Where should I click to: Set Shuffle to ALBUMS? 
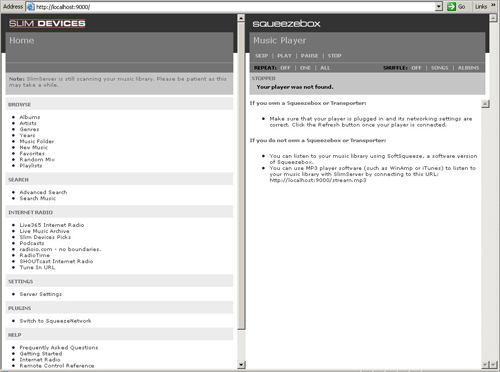pos(468,68)
